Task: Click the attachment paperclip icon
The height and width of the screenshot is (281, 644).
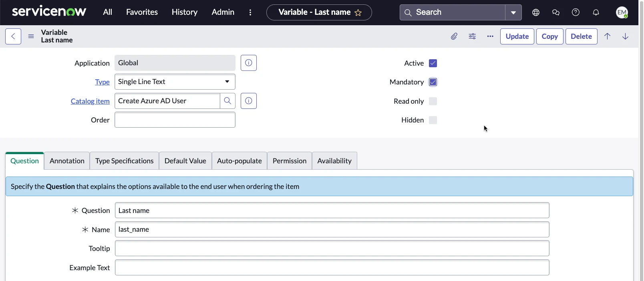Action: pyautogui.click(x=454, y=36)
